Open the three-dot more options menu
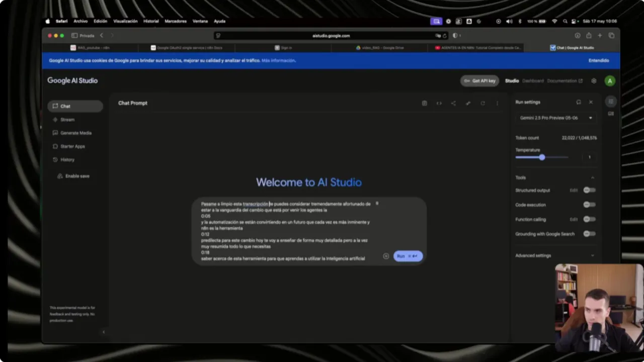The image size is (644, 362). pos(497,103)
